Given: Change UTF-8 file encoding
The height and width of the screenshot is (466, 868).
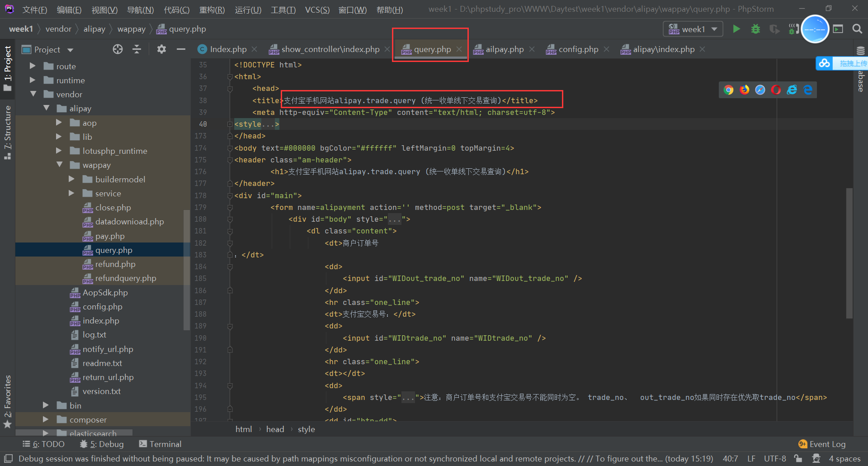Looking at the screenshot, I should pyautogui.click(x=775, y=458).
